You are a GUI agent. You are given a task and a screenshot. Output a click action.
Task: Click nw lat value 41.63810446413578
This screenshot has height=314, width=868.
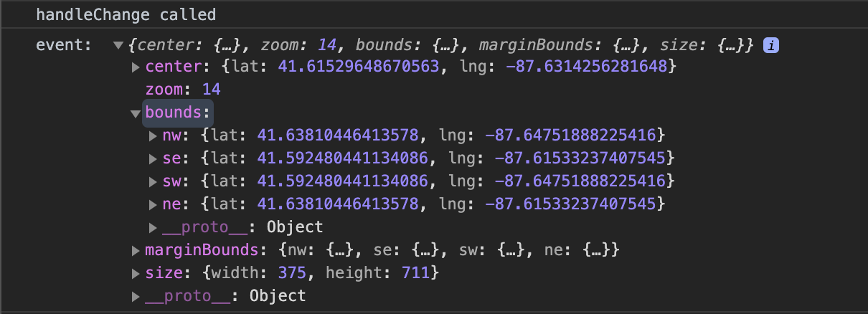pyautogui.click(x=336, y=135)
